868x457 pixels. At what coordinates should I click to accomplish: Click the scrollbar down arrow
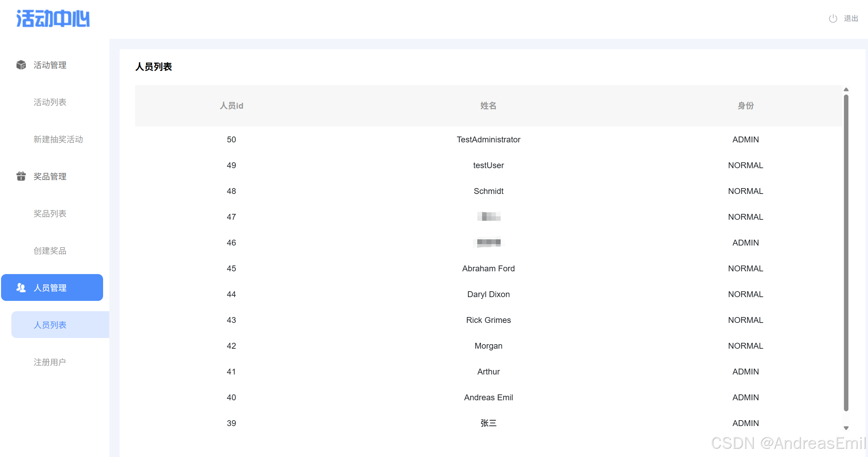(x=846, y=428)
